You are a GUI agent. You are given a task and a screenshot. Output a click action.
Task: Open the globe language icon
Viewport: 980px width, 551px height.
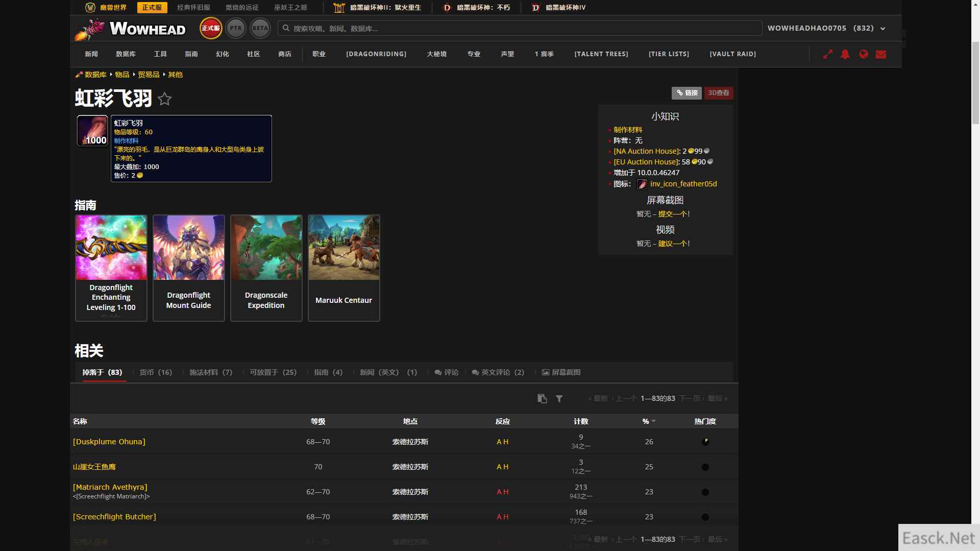coord(864,54)
